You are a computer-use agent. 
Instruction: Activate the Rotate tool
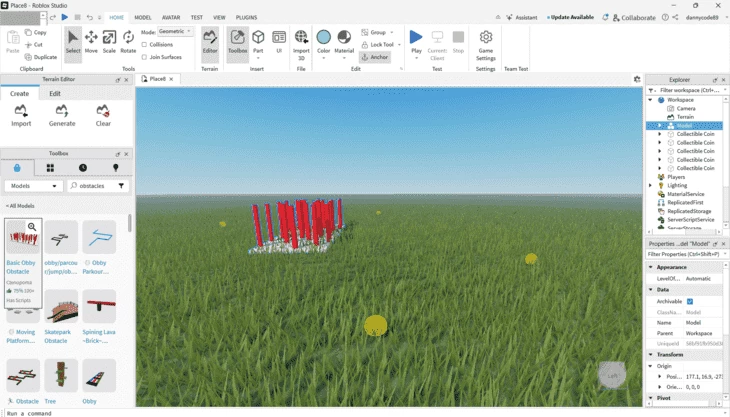pos(128,42)
